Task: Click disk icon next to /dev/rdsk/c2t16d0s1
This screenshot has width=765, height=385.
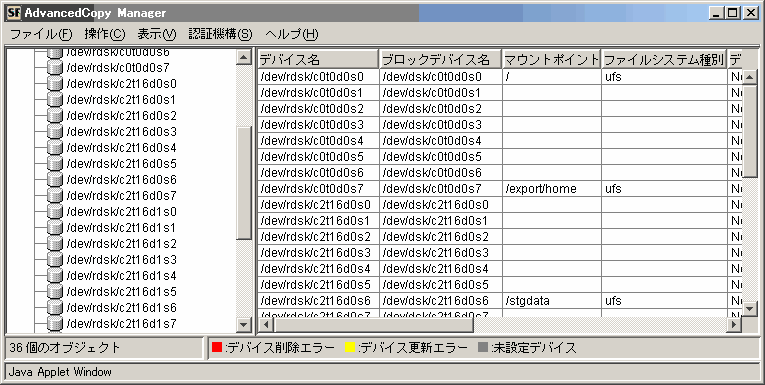Action: tap(55, 100)
